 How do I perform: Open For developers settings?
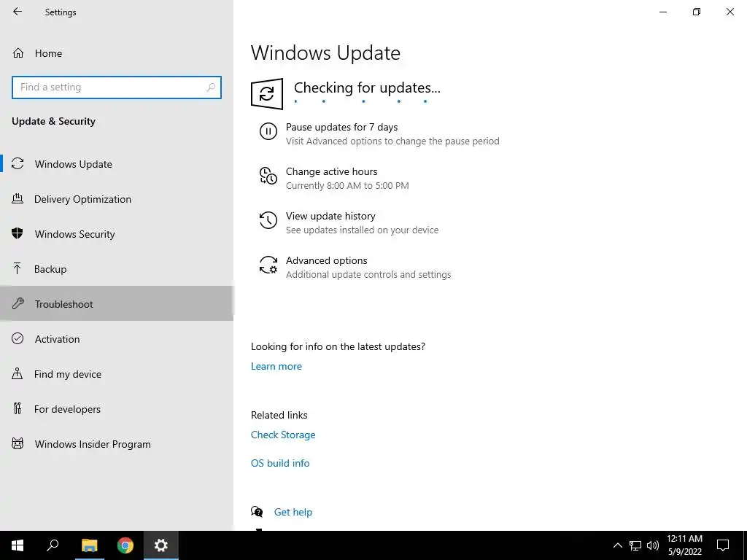(117, 409)
